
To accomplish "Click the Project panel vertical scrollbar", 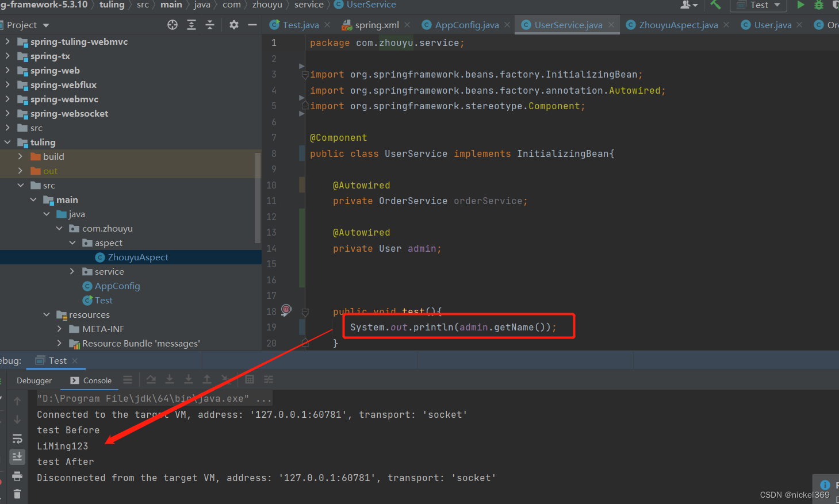I will tap(258, 197).
